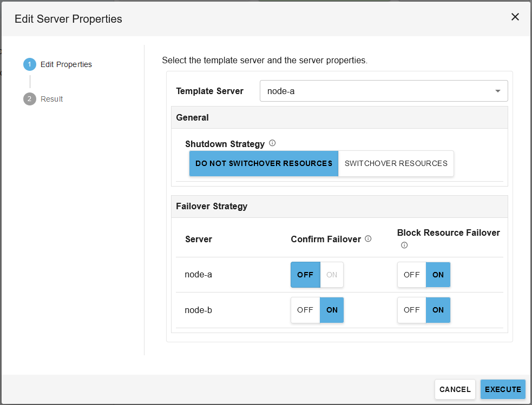532x405 pixels.
Task: Open the Template Server dropdown arrow
Action: point(497,91)
